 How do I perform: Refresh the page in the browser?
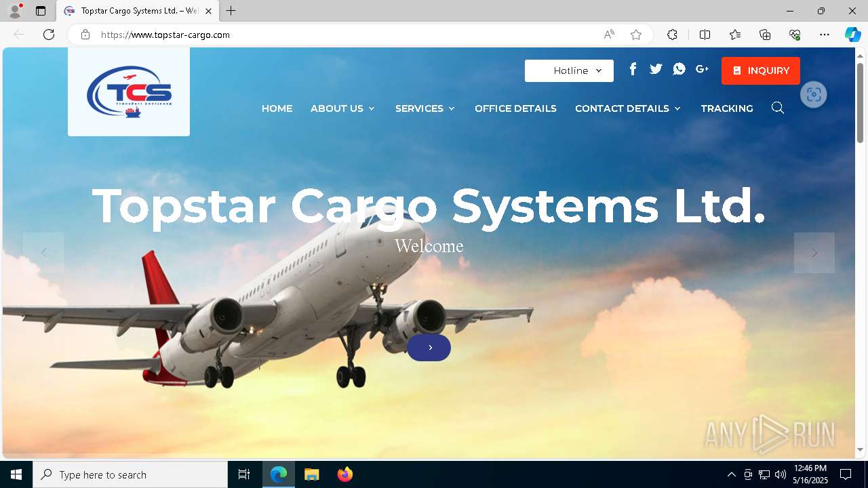[x=49, y=35]
